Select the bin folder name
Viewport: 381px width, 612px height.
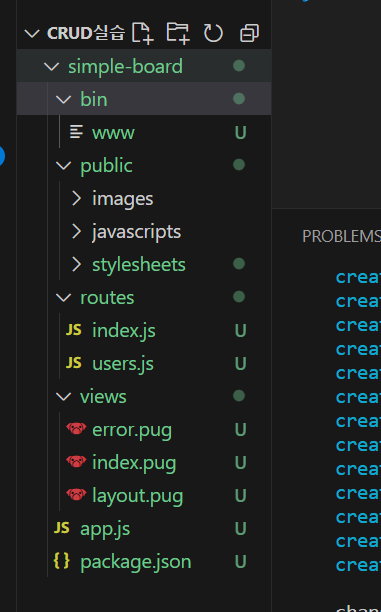click(94, 99)
